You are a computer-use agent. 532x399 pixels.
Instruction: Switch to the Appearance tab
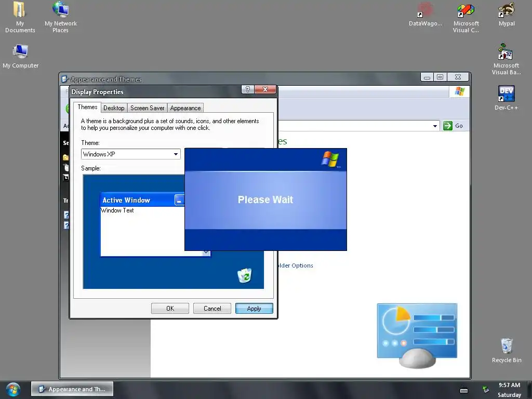(x=185, y=108)
